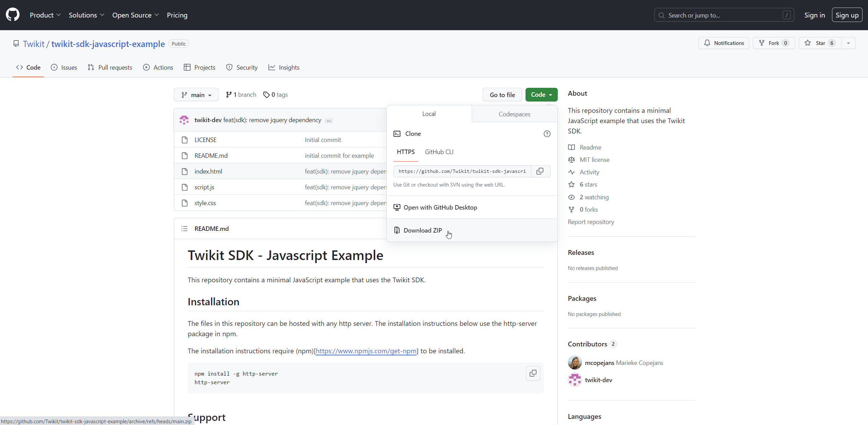Click the twikit-dev avatar next to the latest commit
The image size is (868, 425).
184,120
